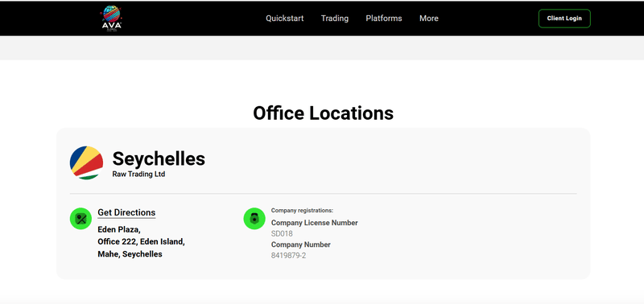Screen dimensions: 644x304
Task: Click the green map directions icon
Action: coord(80,218)
